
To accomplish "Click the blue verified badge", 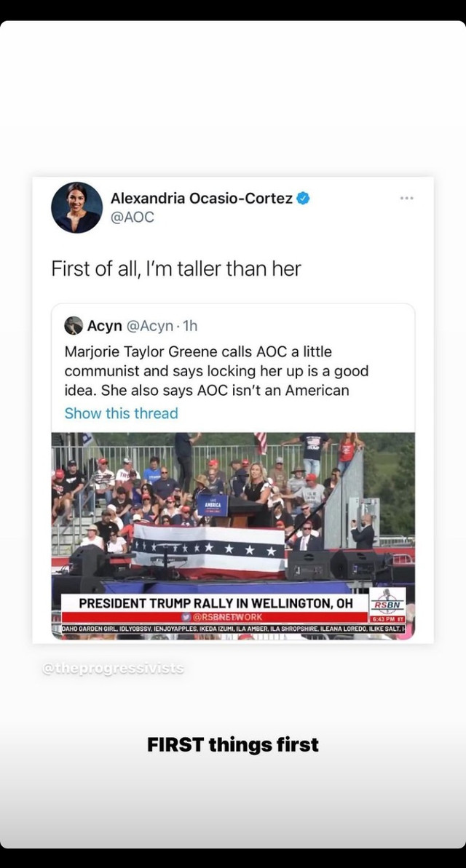I will coord(303,198).
